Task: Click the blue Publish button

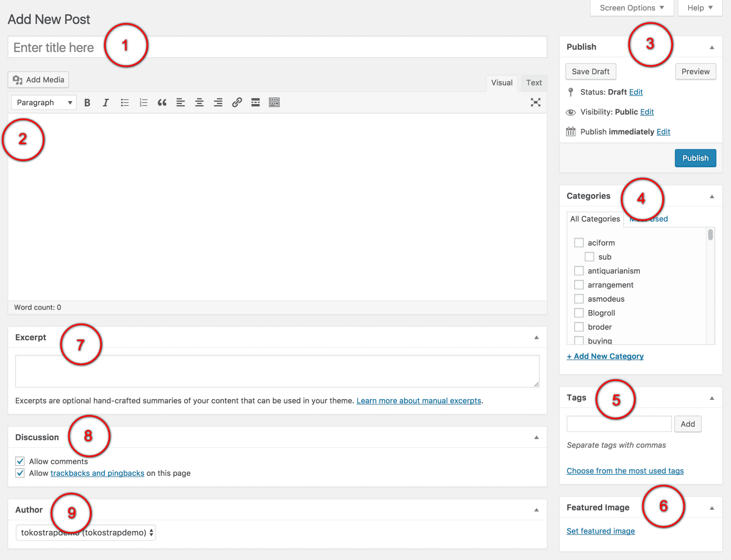Action: click(695, 158)
